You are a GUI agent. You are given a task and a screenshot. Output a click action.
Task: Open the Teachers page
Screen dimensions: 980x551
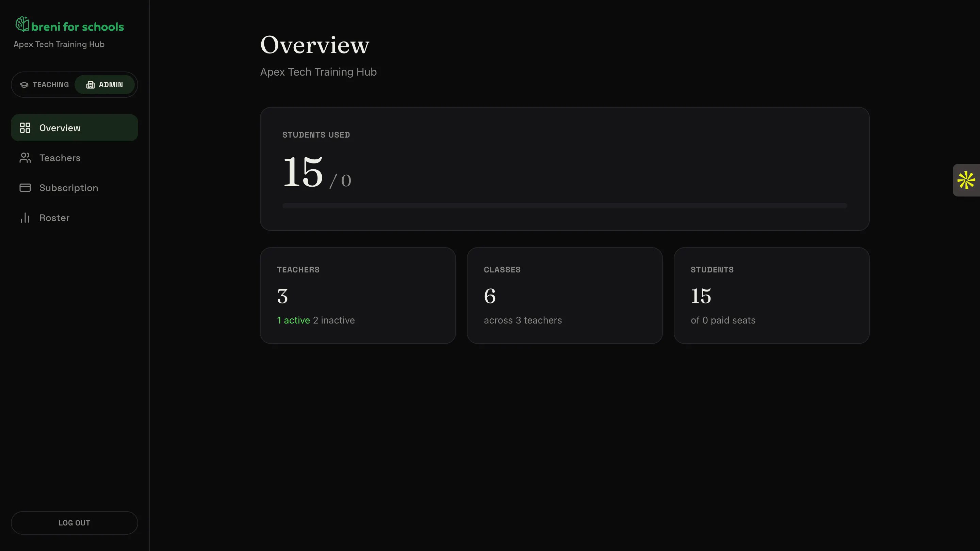75,158
